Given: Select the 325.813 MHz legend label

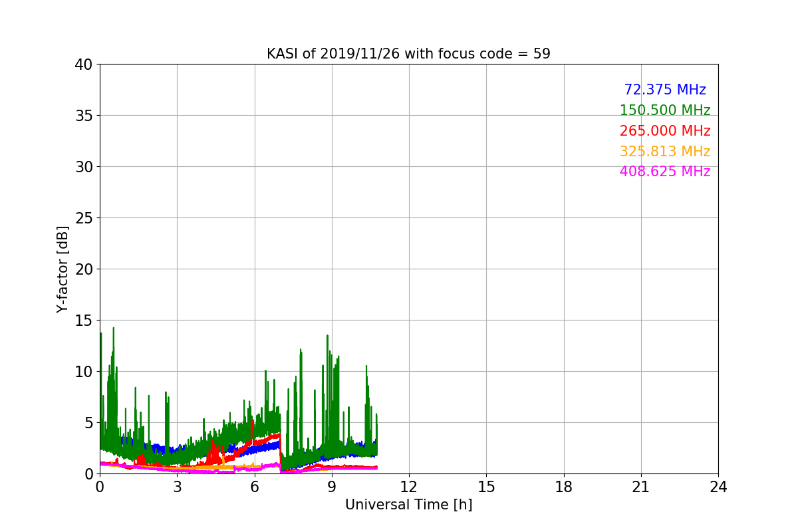Looking at the screenshot, I should pos(665,152).
